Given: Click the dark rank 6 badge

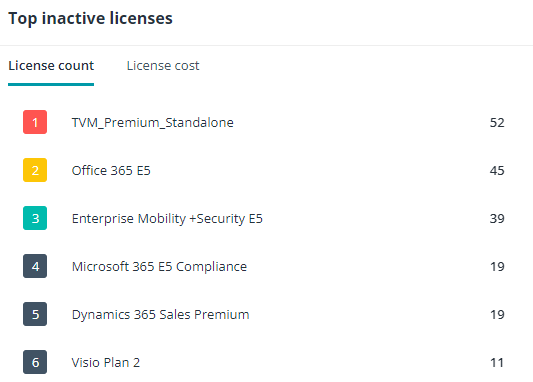Looking at the screenshot, I should 35,362.
